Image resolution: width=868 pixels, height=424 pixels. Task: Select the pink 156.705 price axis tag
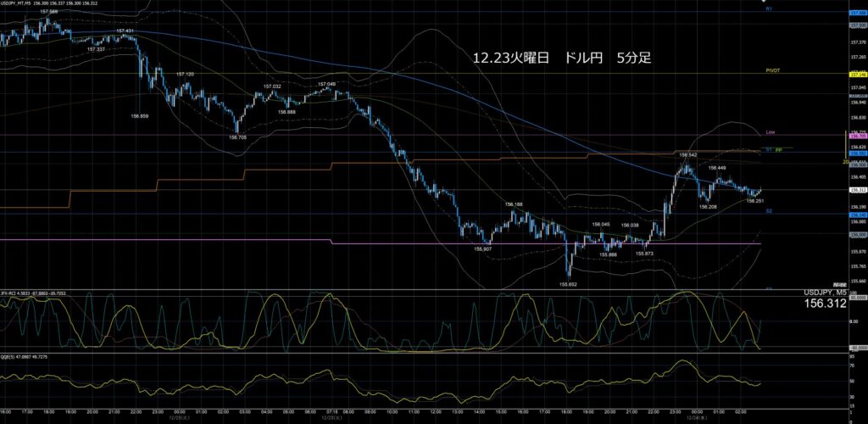(857, 136)
